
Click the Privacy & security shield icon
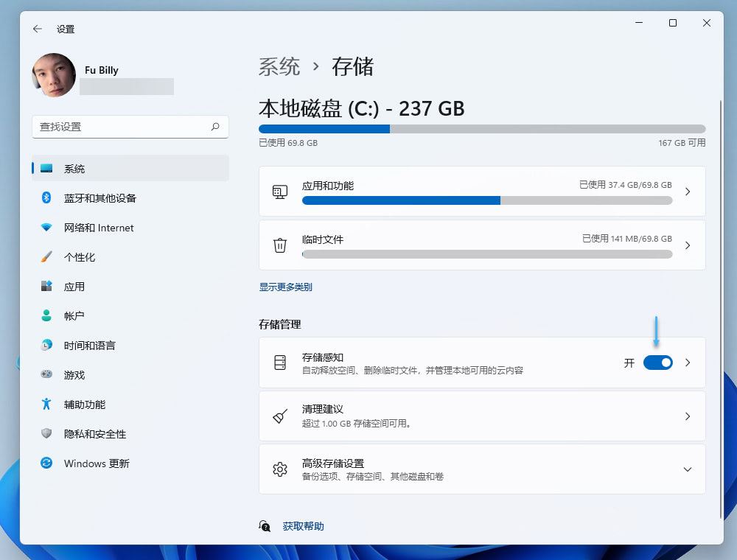click(x=46, y=434)
